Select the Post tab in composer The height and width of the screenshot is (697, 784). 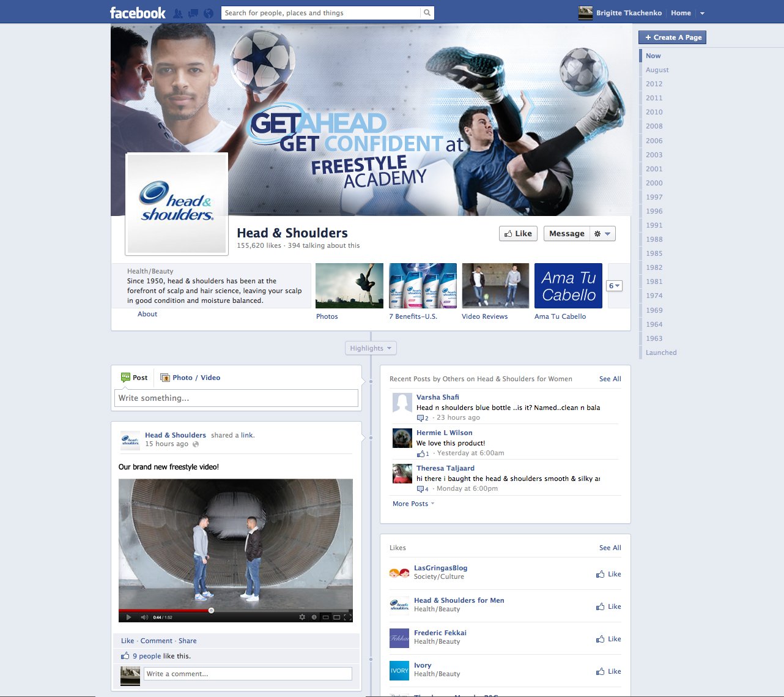point(135,378)
